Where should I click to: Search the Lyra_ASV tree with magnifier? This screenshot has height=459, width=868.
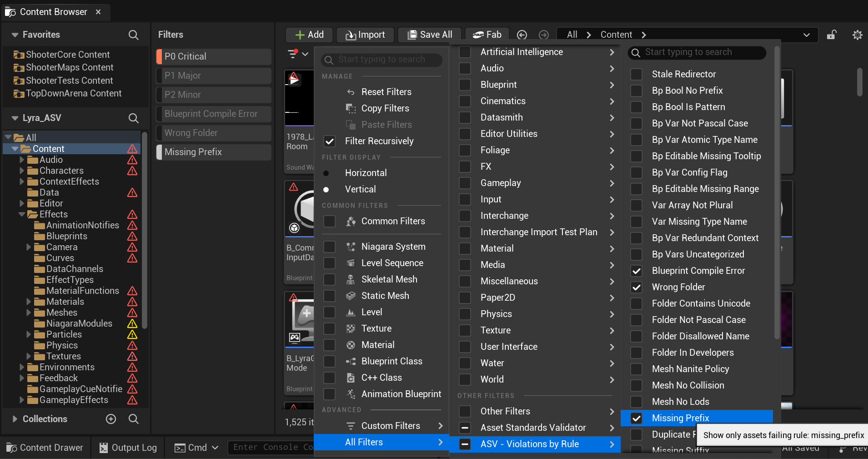[x=133, y=118]
